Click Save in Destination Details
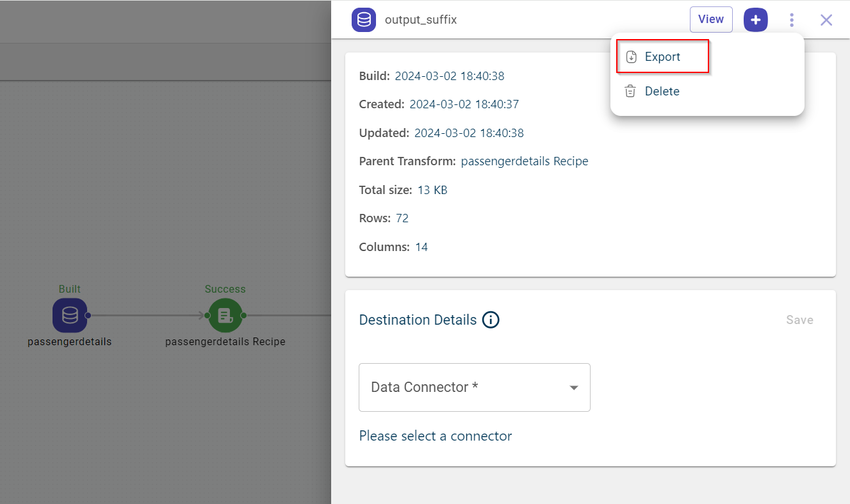 pos(799,320)
